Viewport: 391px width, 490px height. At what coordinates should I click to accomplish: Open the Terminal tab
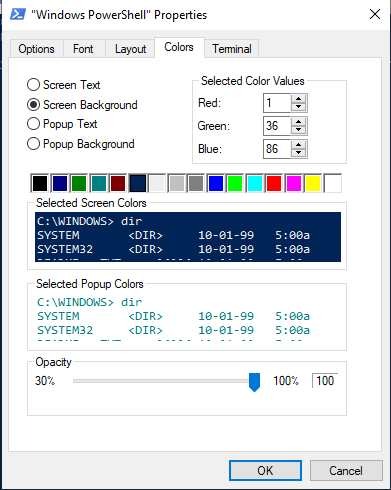click(232, 49)
